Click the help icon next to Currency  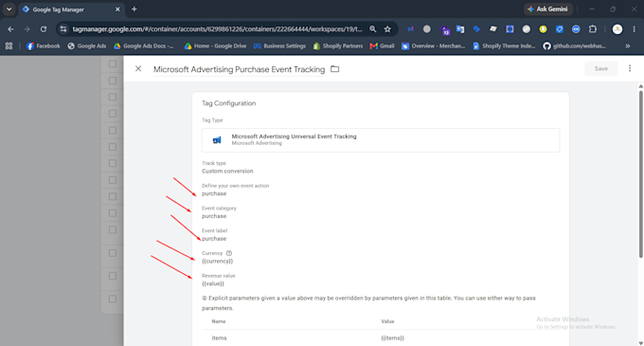[x=229, y=253]
